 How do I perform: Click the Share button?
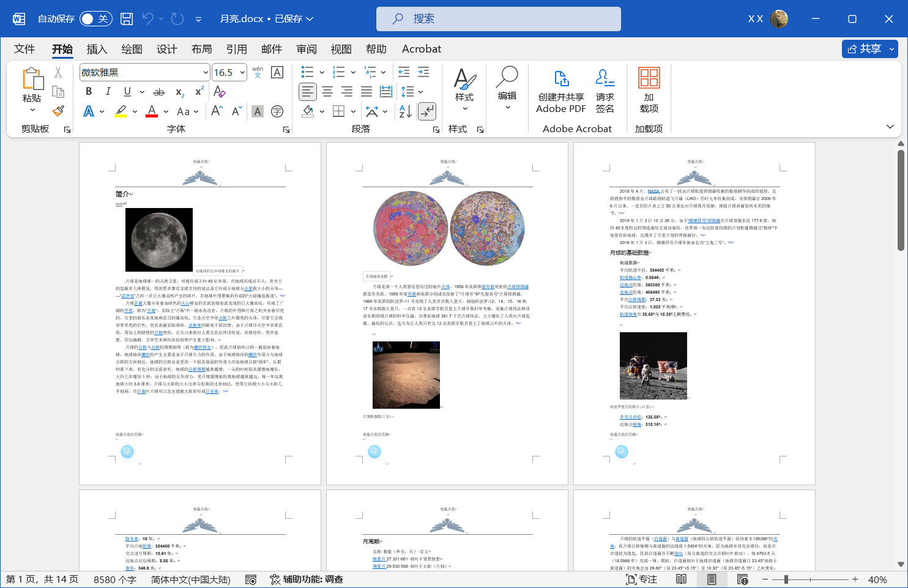864,49
